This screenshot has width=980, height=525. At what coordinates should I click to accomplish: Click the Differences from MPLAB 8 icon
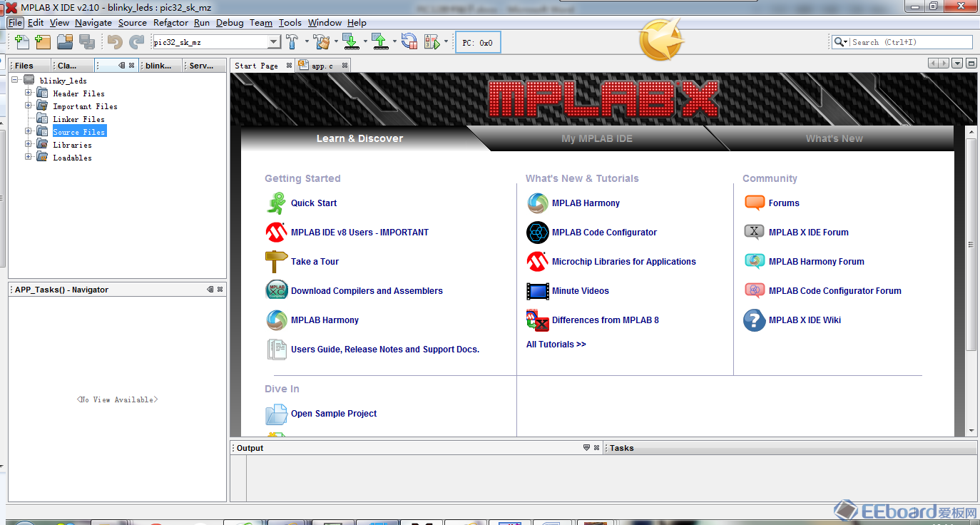click(538, 320)
